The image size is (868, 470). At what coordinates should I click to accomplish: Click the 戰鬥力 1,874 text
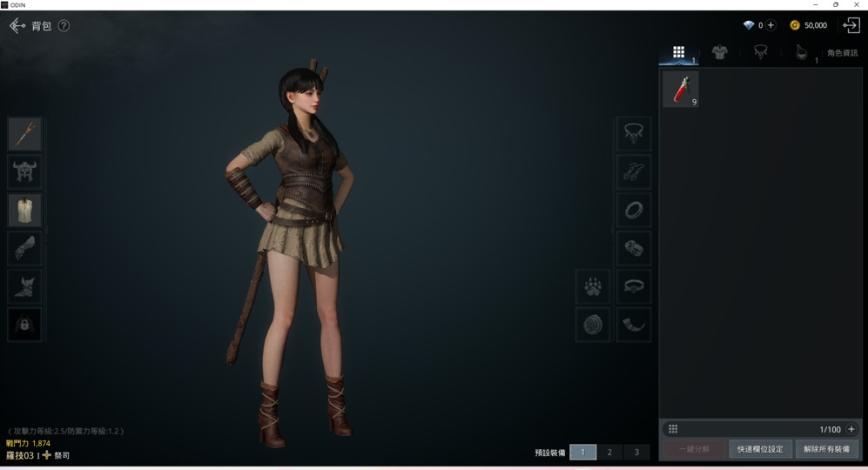(28, 443)
